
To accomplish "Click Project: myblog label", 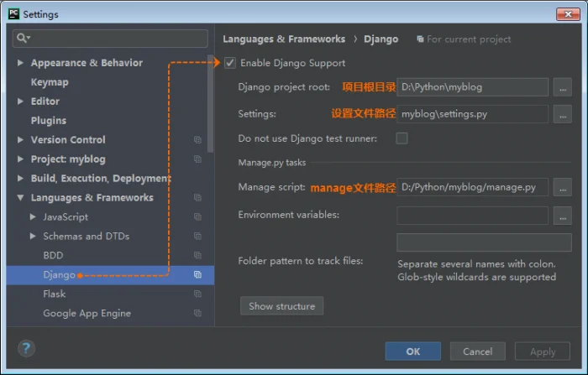I will pyautogui.click(x=68, y=159).
